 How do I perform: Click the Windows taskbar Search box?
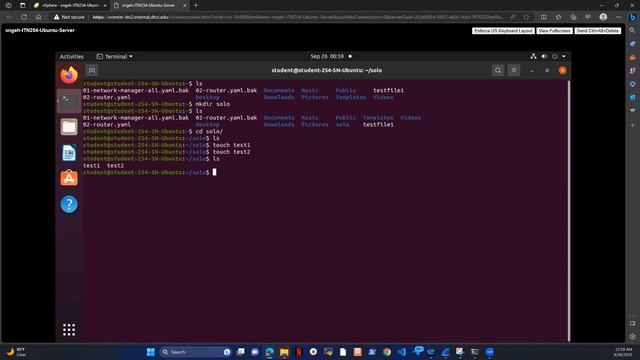(196, 352)
